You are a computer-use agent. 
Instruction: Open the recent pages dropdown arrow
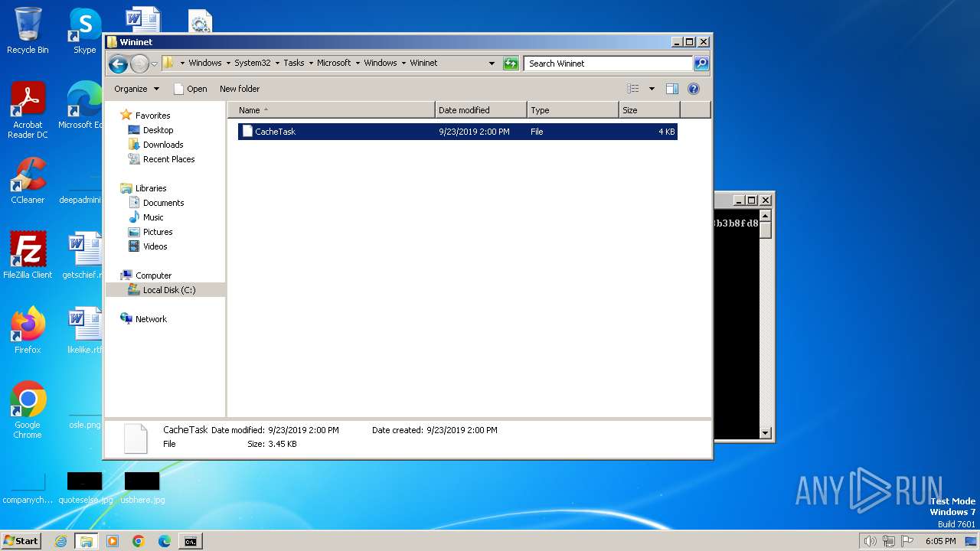[x=154, y=64]
